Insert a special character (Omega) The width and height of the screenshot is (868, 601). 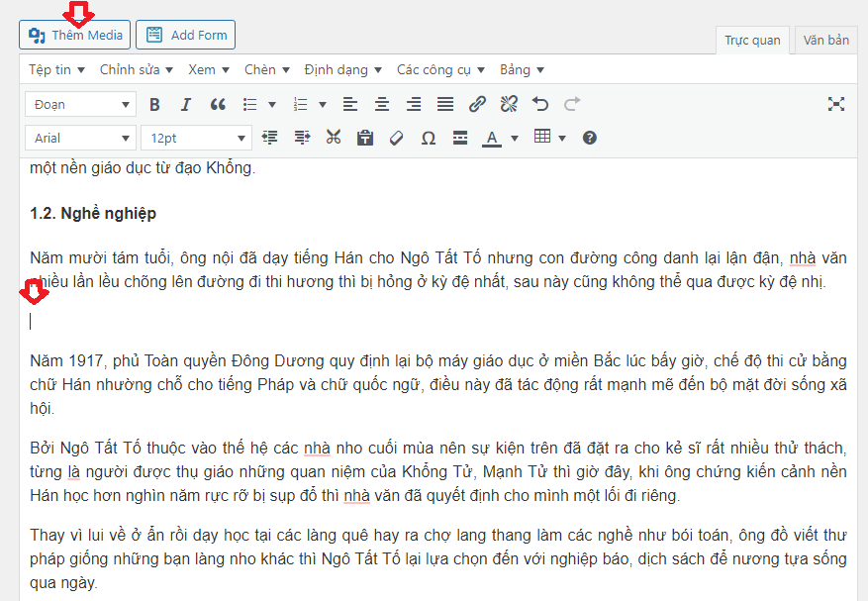[x=428, y=138]
